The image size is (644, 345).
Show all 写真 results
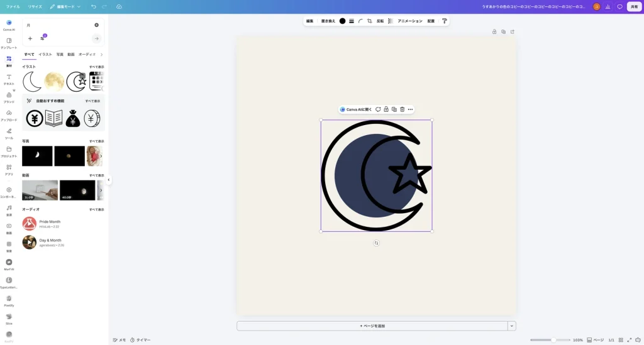point(96,141)
